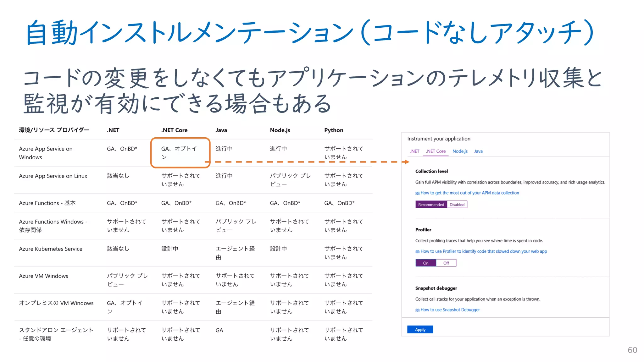Select 'Azure Functions - 基本' row label
Screen dimensions: 644x362
tap(47, 203)
